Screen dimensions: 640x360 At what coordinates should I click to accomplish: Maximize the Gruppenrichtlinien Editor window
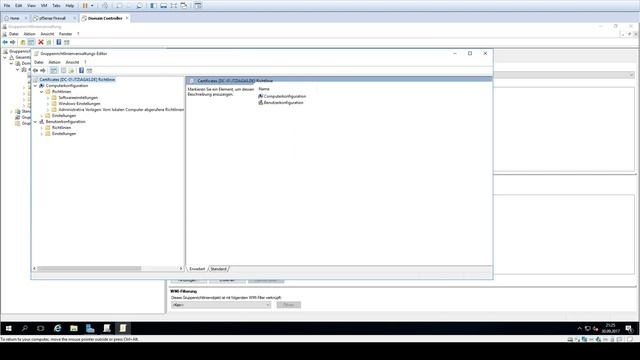470,53
